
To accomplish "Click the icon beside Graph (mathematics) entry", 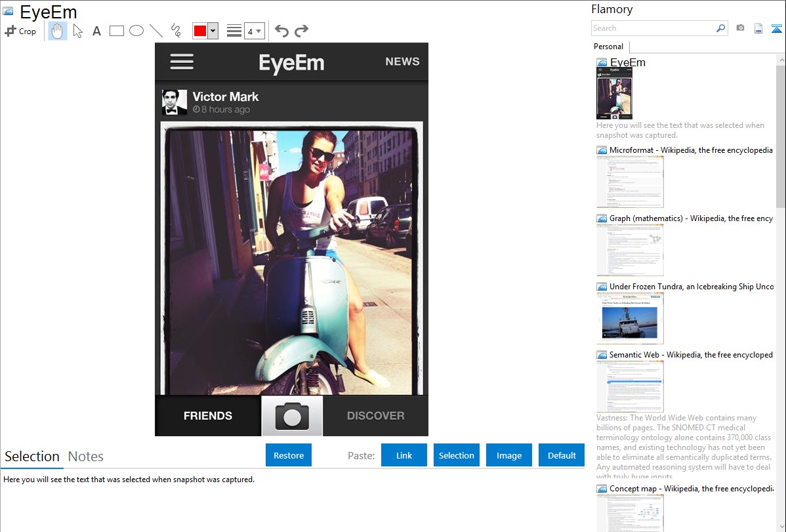I will point(602,218).
